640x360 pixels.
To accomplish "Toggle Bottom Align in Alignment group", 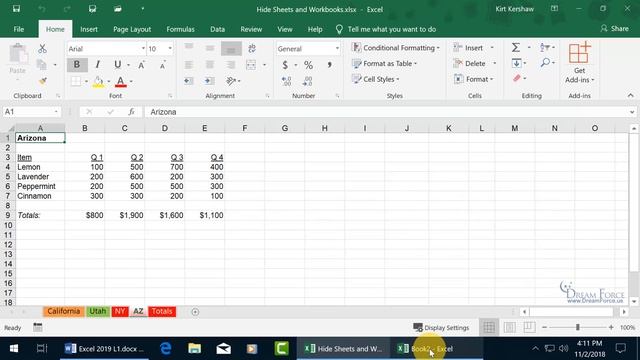I will pos(231,49).
